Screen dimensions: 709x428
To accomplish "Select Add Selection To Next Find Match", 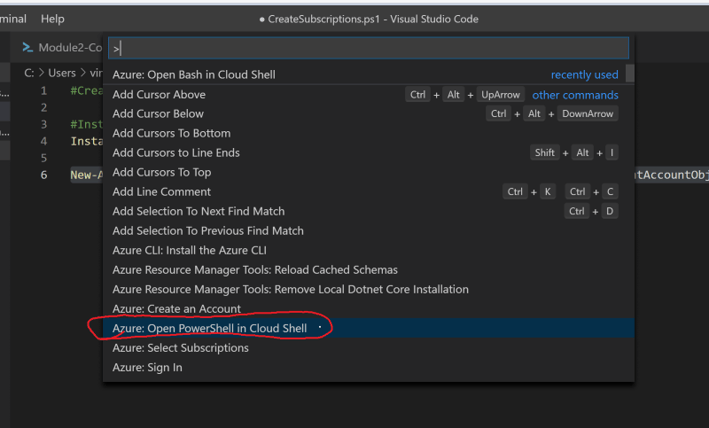I will click(x=198, y=211).
